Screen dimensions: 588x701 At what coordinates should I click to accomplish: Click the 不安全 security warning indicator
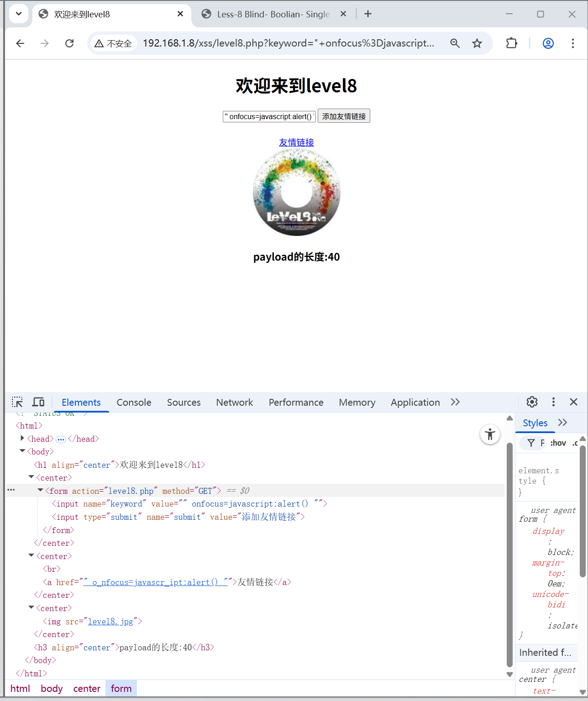coord(113,43)
